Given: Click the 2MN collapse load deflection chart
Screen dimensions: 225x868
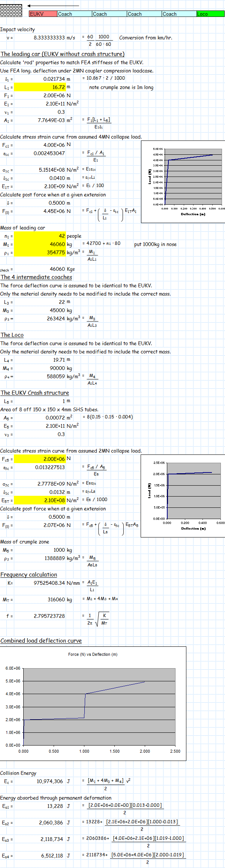Looking at the screenshot, I should pos(183,496).
